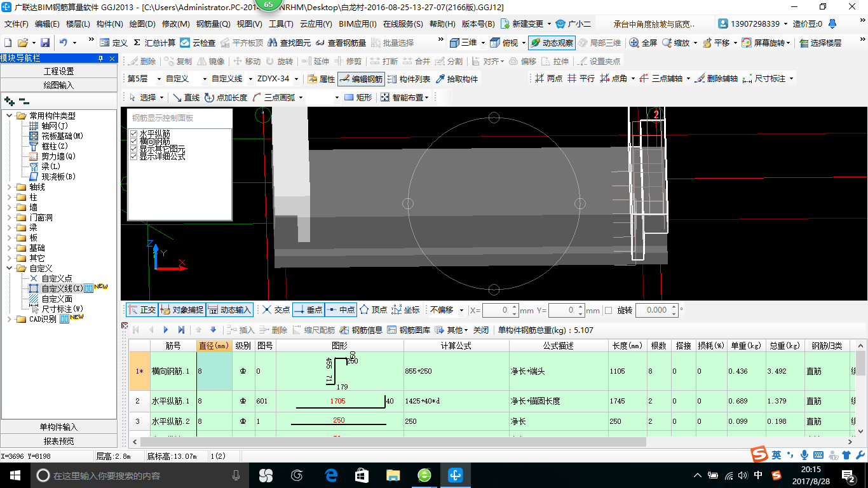Toggle 中点 midpoint snap
The image size is (868, 488).
[x=340, y=310]
